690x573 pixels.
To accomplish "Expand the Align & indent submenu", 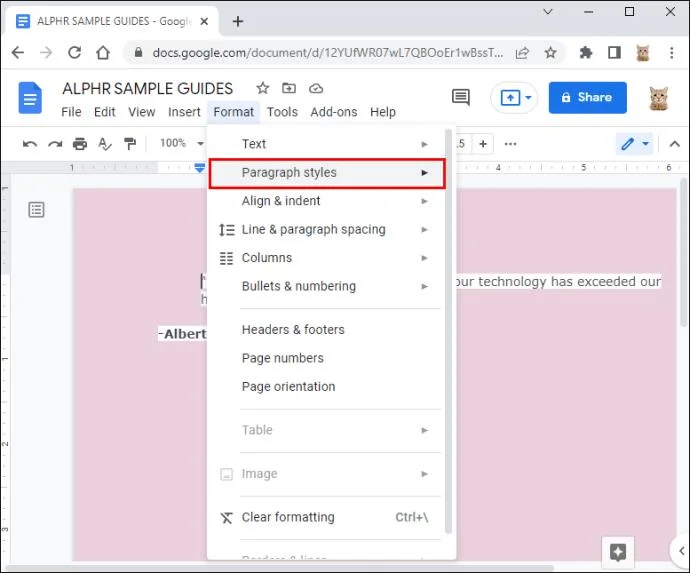I will (x=327, y=201).
